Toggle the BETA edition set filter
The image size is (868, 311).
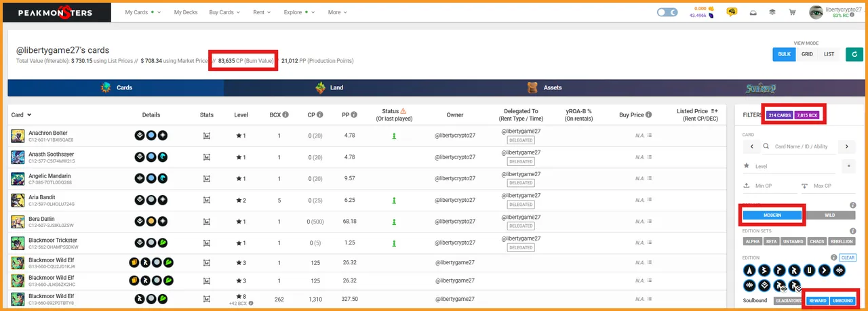point(772,241)
